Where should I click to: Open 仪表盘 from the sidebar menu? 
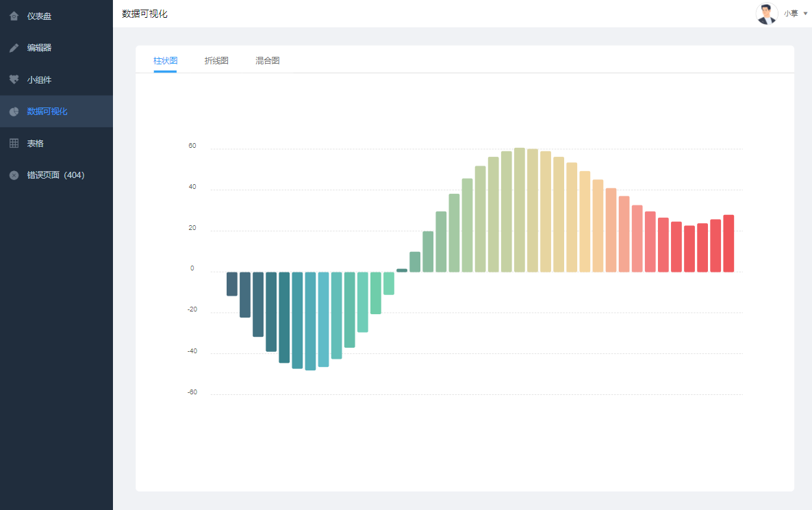point(39,16)
